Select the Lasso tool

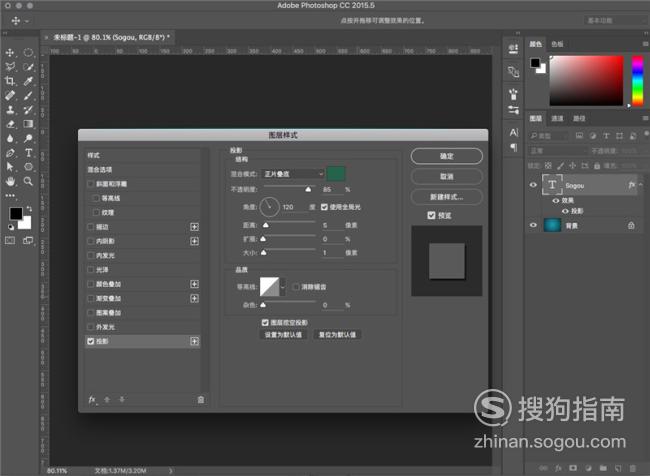click(x=10, y=67)
